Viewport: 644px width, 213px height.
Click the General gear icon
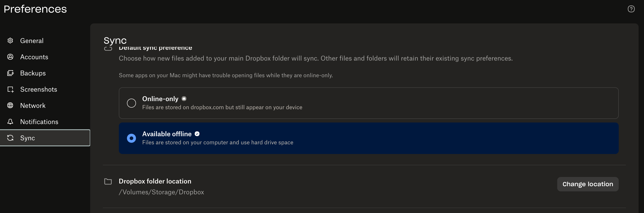pos(10,41)
